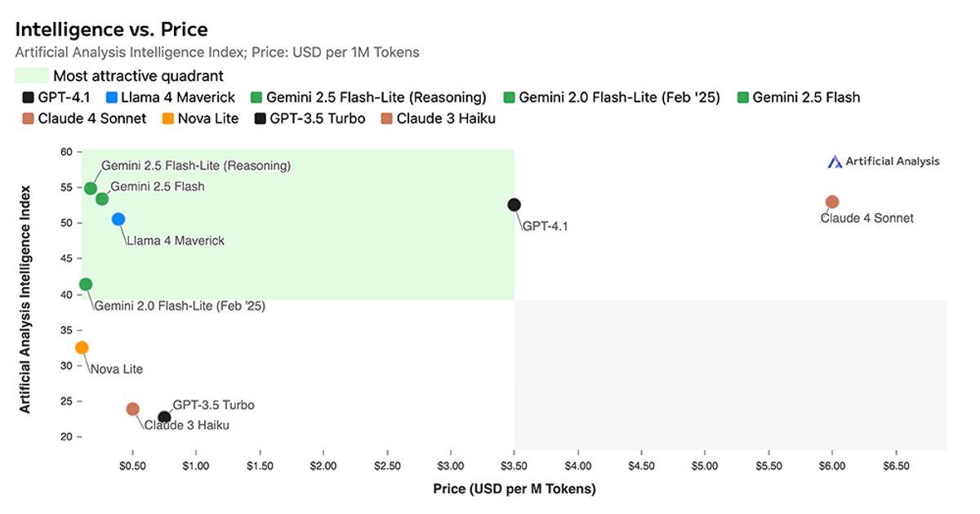Click Gemini 2.5 Flash data point on chart
The height and width of the screenshot is (514, 980).
click(102, 199)
